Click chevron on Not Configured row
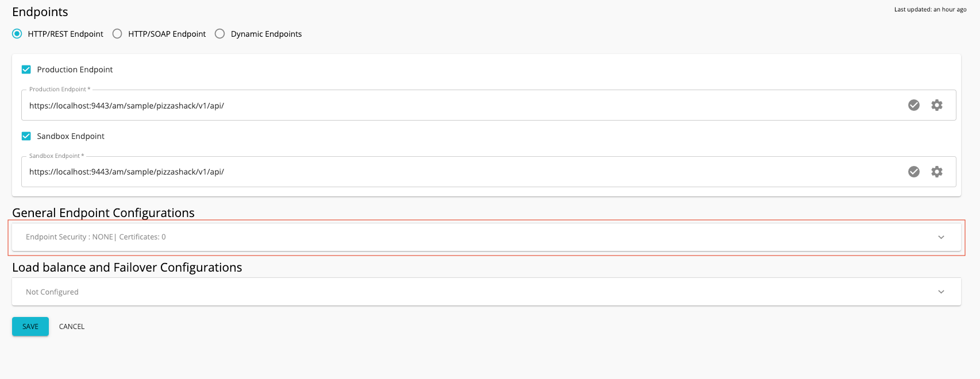 [941, 292]
